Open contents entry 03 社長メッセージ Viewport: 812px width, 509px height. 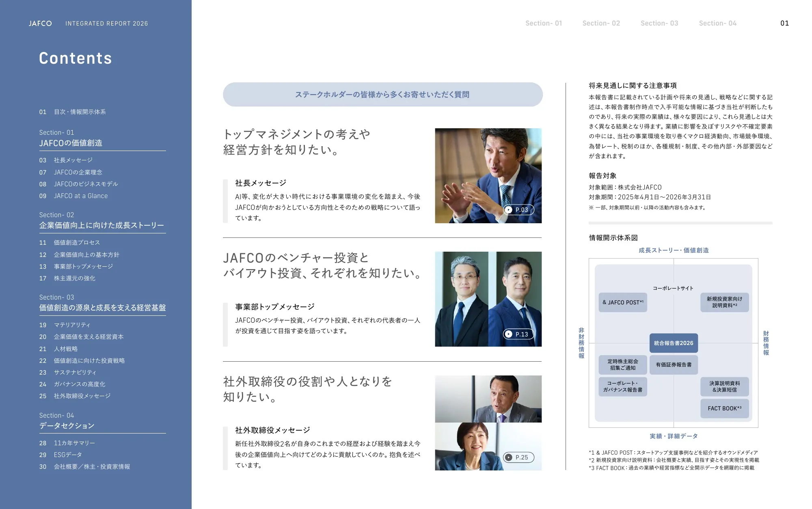[66, 160]
